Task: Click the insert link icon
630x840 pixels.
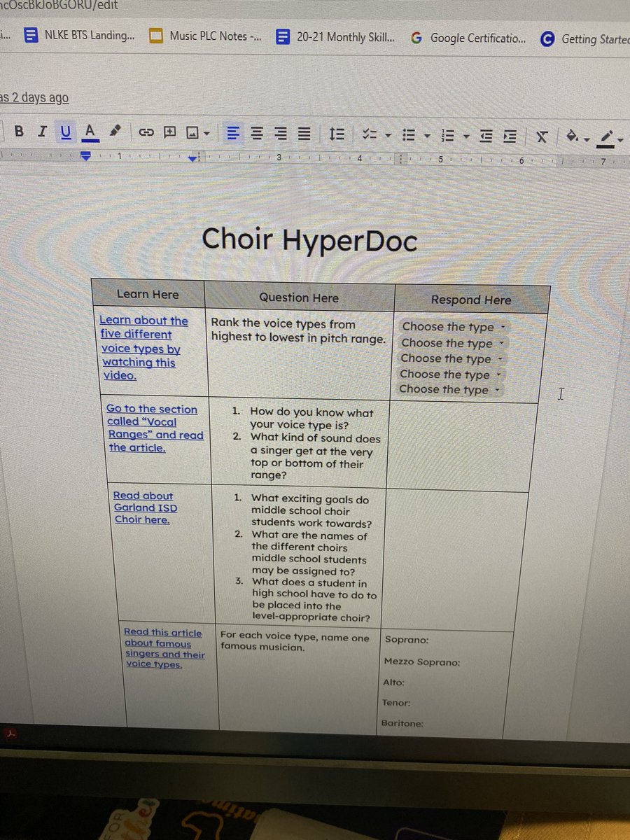Action: (x=146, y=132)
